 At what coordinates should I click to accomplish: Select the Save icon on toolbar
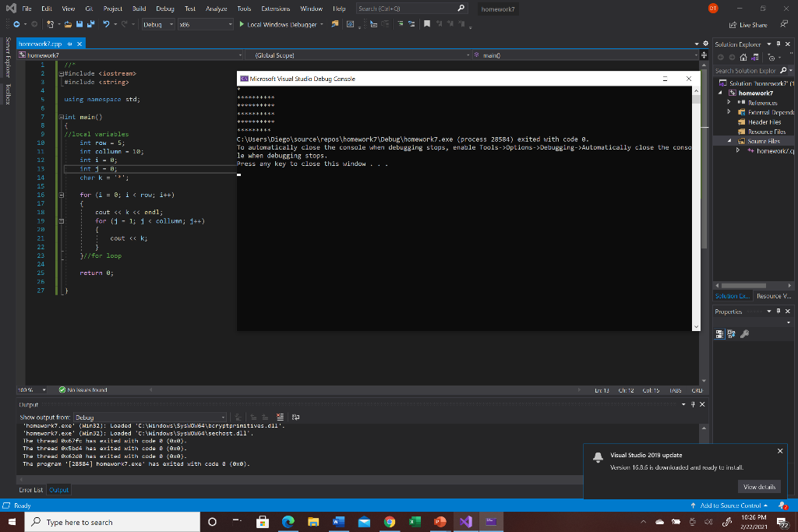pyautogui.click(x=80, y=24)
